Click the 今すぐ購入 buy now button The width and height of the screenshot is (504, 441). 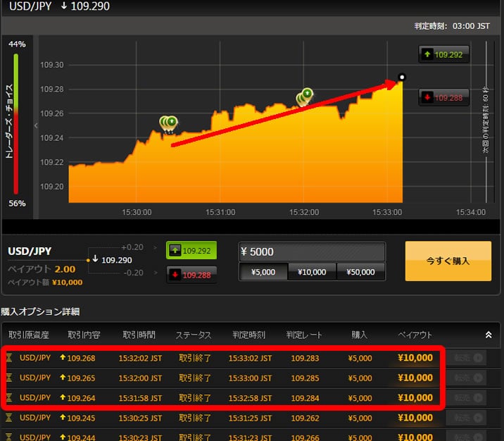click(448, 261)
